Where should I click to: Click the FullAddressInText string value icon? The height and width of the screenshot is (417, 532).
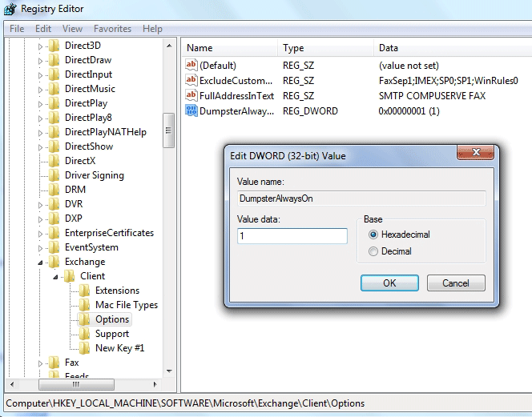(191, 96)
